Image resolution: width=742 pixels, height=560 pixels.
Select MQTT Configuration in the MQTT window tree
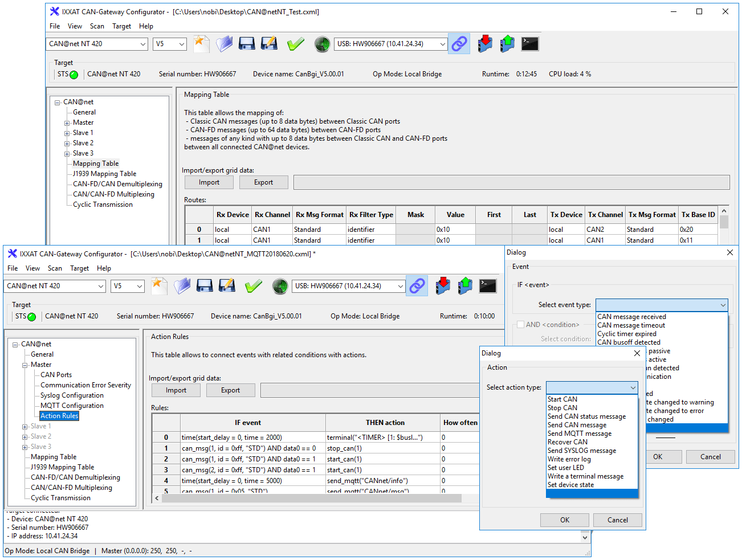pos(72,406)
